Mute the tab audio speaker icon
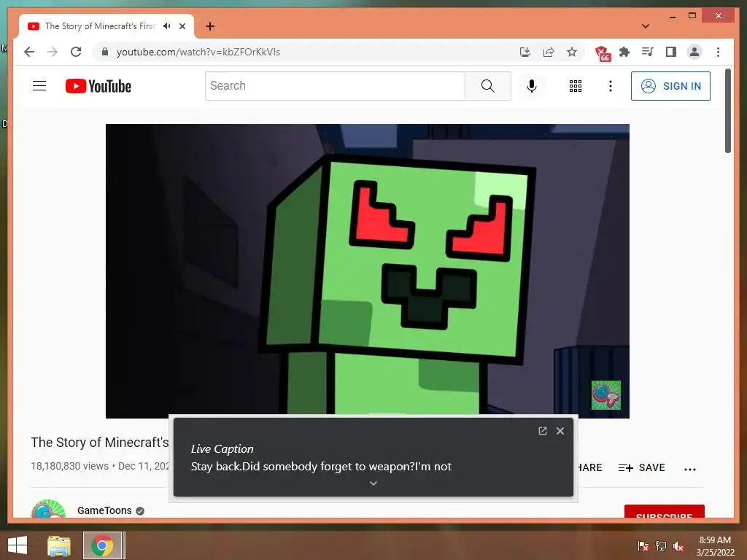The image size is (747, 560). tap(166, 26)
